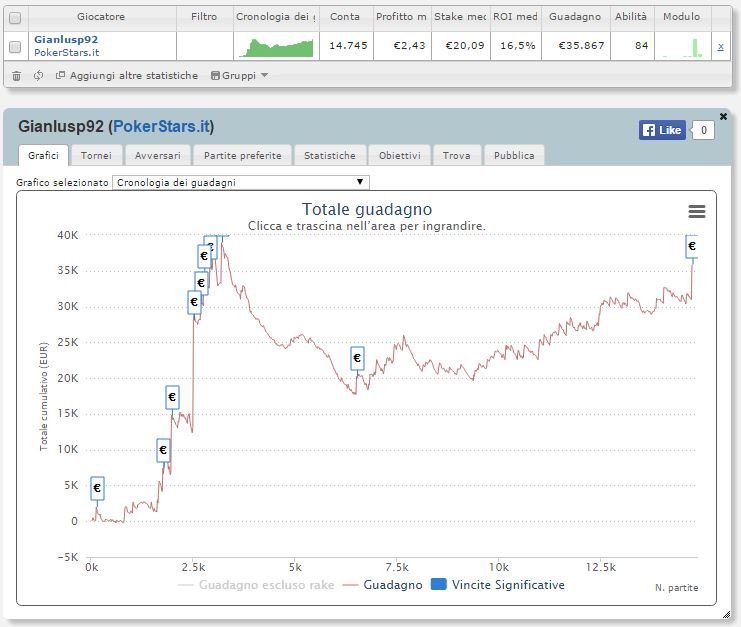Sort by Guadagno column header
This screenshot has height=627, width=741.
pos(575,17)
